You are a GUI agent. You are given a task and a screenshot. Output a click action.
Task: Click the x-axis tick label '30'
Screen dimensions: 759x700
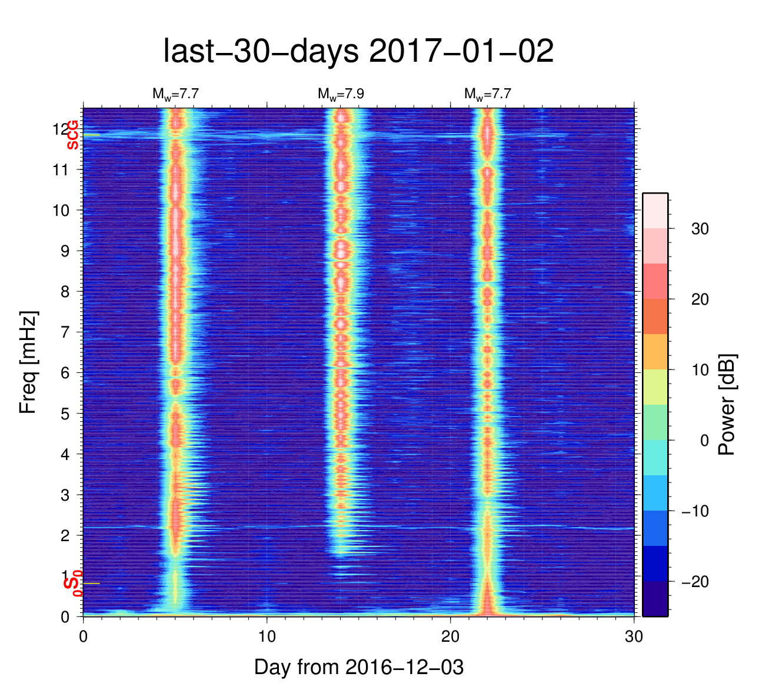634,637
